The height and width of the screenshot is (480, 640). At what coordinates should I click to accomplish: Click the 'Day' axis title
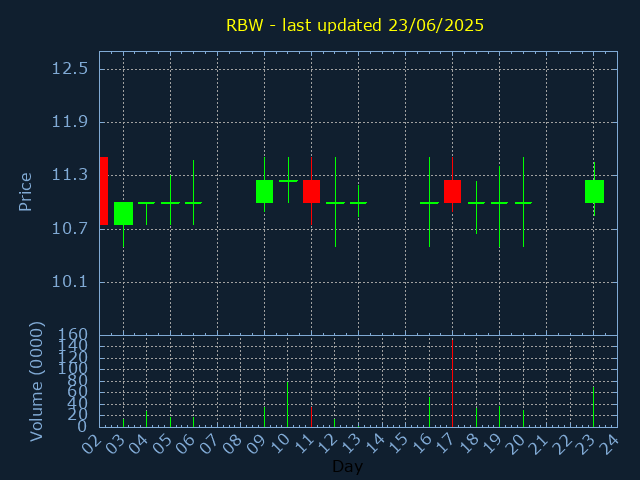point(347,466)
